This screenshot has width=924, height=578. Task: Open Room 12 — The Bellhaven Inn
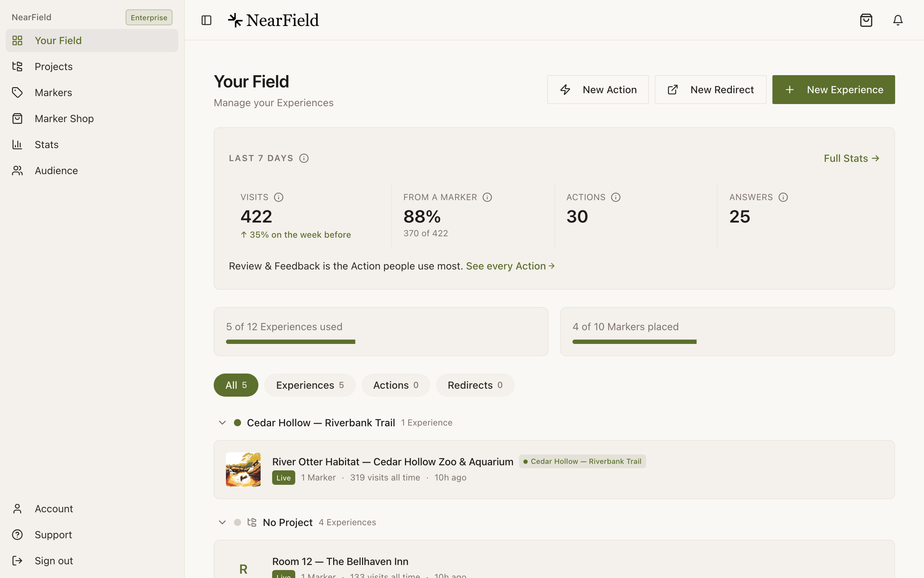click(340, 561)
